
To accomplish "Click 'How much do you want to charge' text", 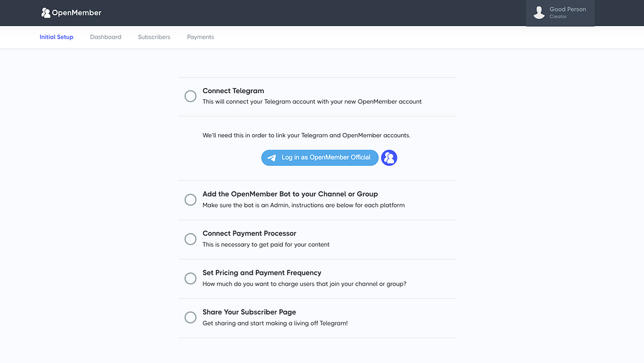I will pos(304,284).
